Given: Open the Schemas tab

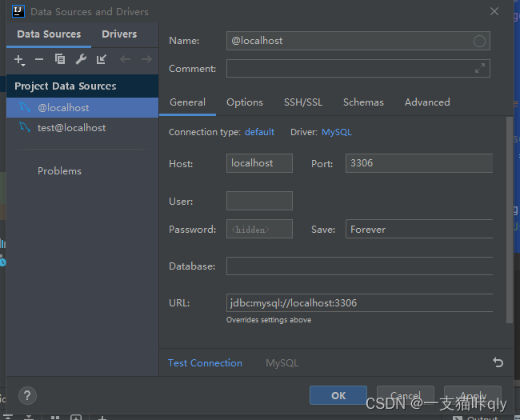Looking at the screenshot, I should click(363, 102).
